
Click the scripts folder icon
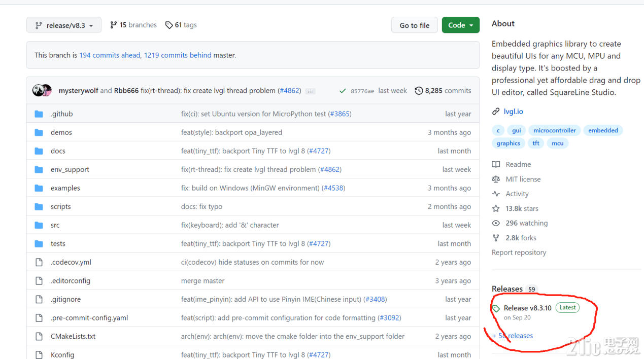tap(39, 206)
